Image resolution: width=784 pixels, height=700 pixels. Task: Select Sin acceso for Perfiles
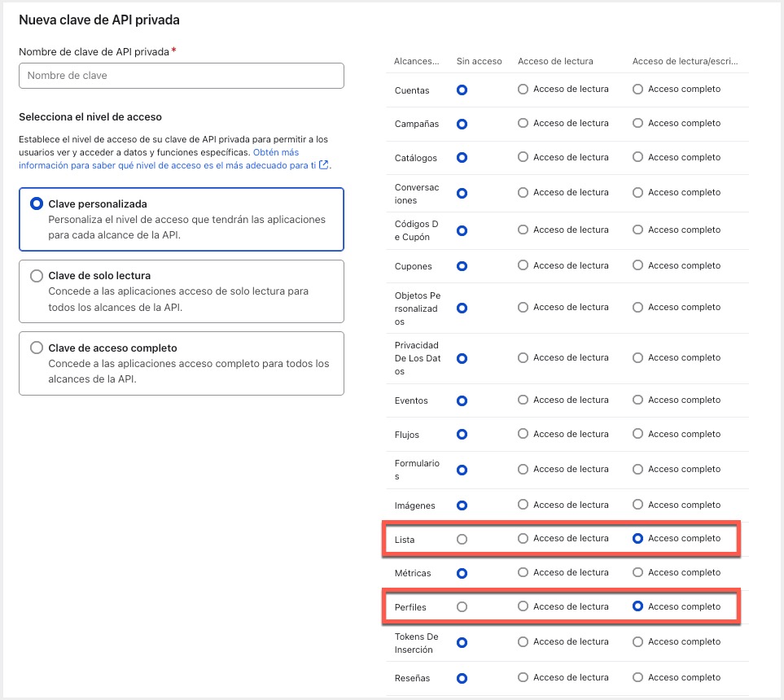pyautogui.click(x=462, y=606)
